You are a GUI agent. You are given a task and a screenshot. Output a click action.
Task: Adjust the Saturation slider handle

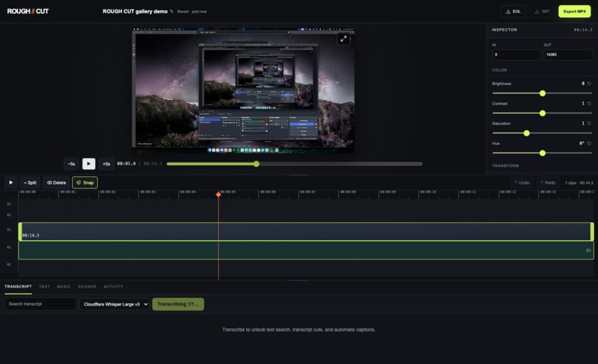click(526, 133)
